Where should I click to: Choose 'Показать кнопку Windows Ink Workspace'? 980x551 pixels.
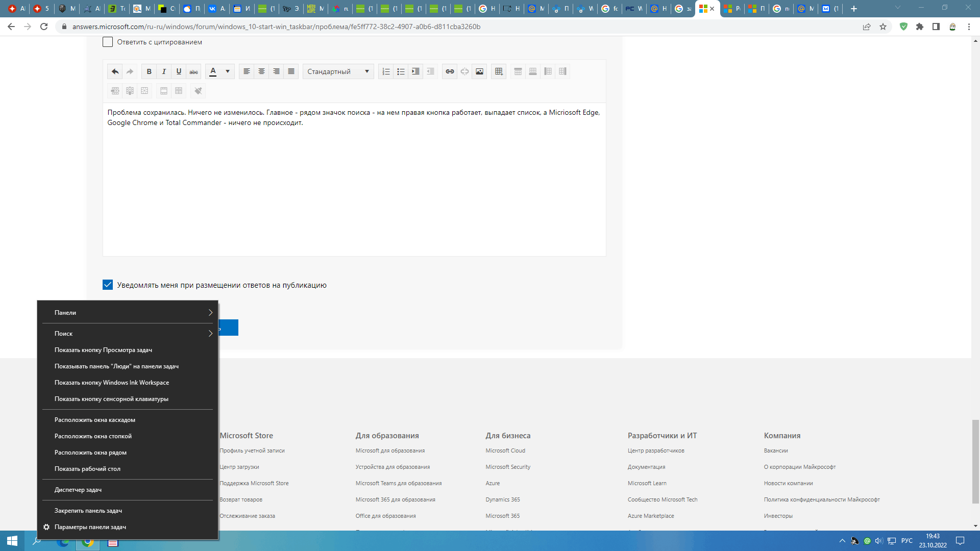pyautogui.click(x=128, y=383)
